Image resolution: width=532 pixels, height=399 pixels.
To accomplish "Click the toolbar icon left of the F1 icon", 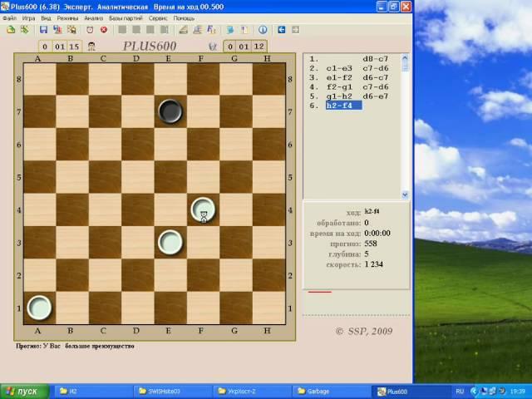I will click(x=197, y=30).
